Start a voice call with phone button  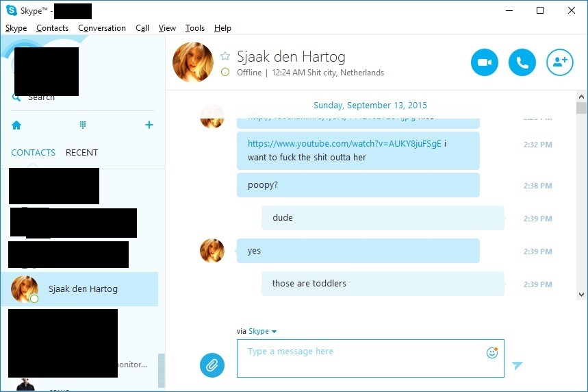click(x=522, y=62)
